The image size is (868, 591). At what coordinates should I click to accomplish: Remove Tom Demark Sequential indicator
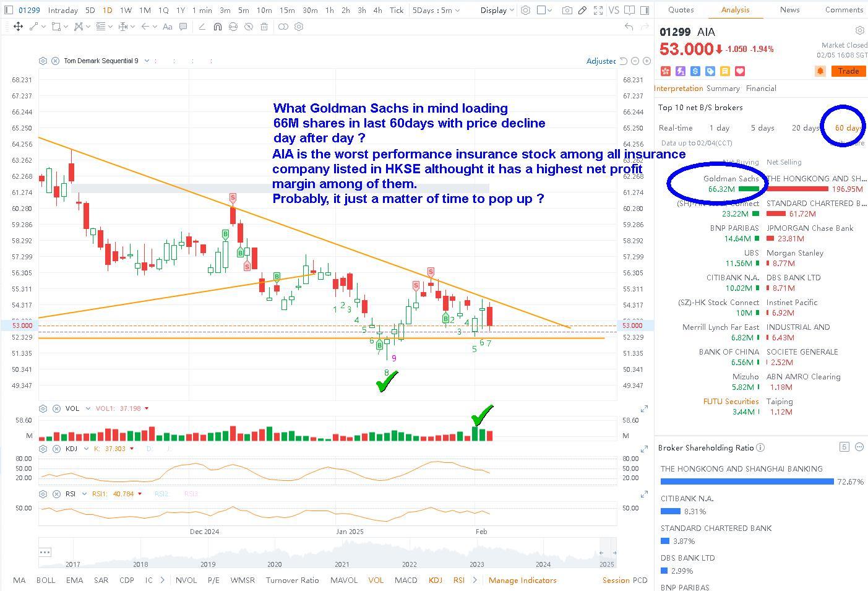pyautogui.click(x=56, y=61)
